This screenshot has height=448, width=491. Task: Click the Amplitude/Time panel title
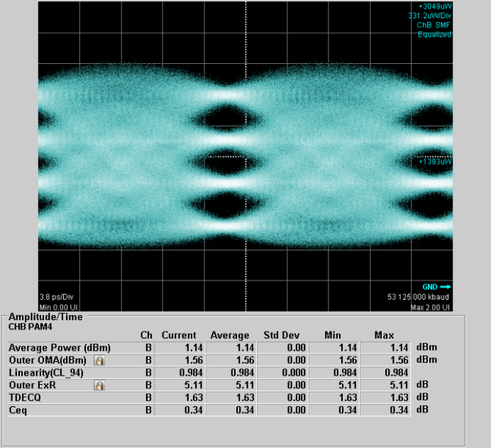pyautogui.click(x=45, y=317)
